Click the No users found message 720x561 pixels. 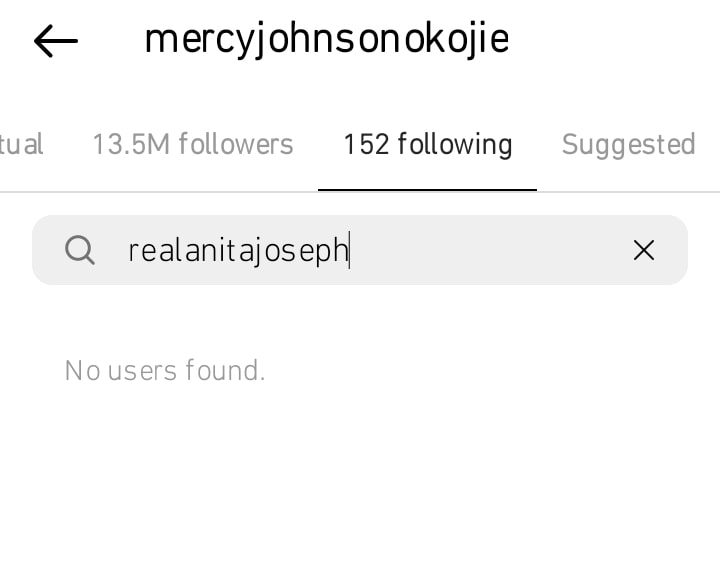pos(165,370)
